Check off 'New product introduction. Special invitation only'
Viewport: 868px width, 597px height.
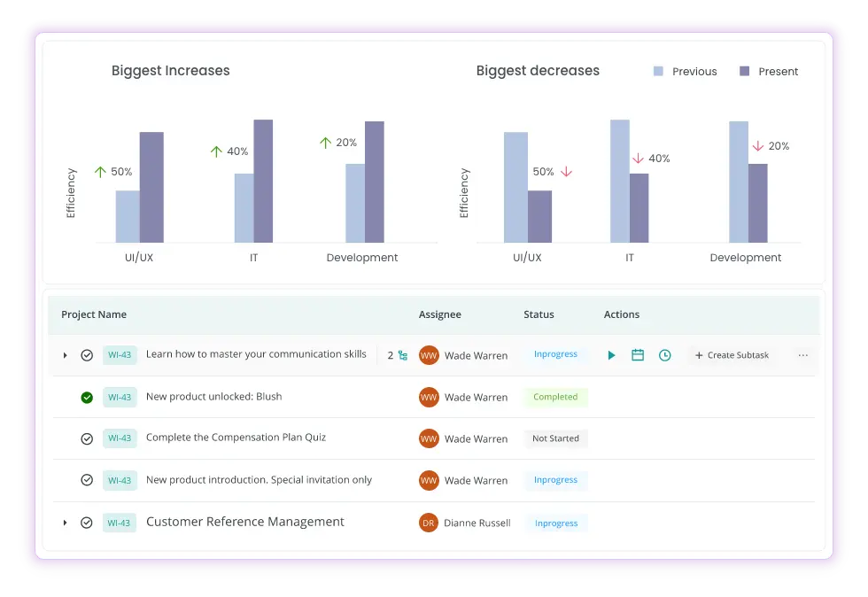(87, 479)
